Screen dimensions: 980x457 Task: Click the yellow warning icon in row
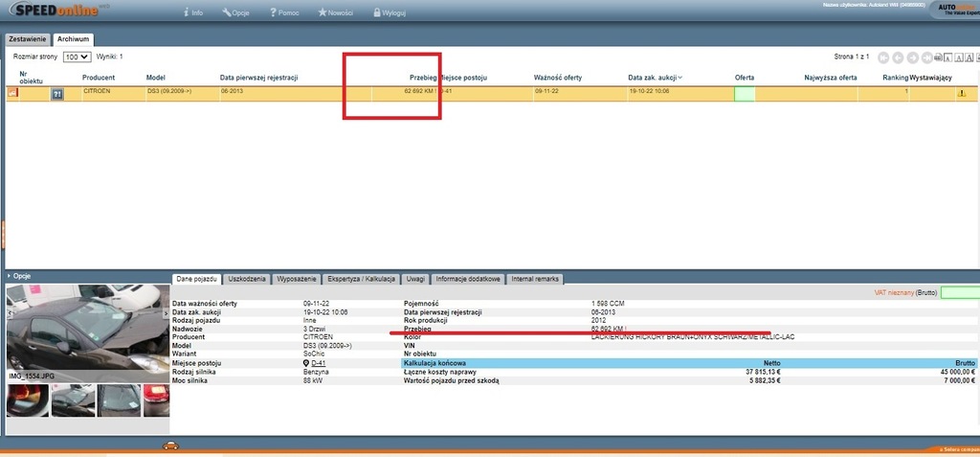961,93
